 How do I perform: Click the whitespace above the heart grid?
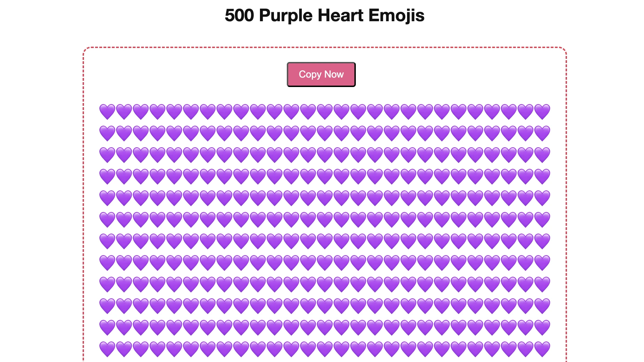(209, 94)
